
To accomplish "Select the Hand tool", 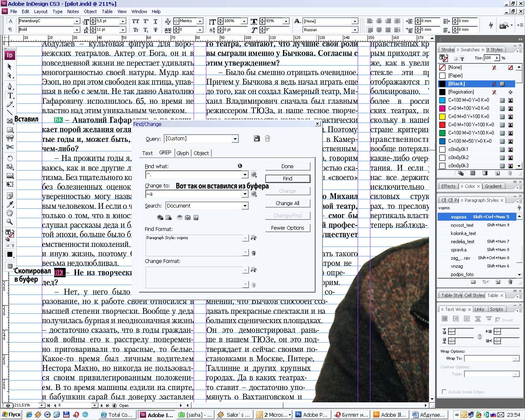I will [x=10, y=213].
